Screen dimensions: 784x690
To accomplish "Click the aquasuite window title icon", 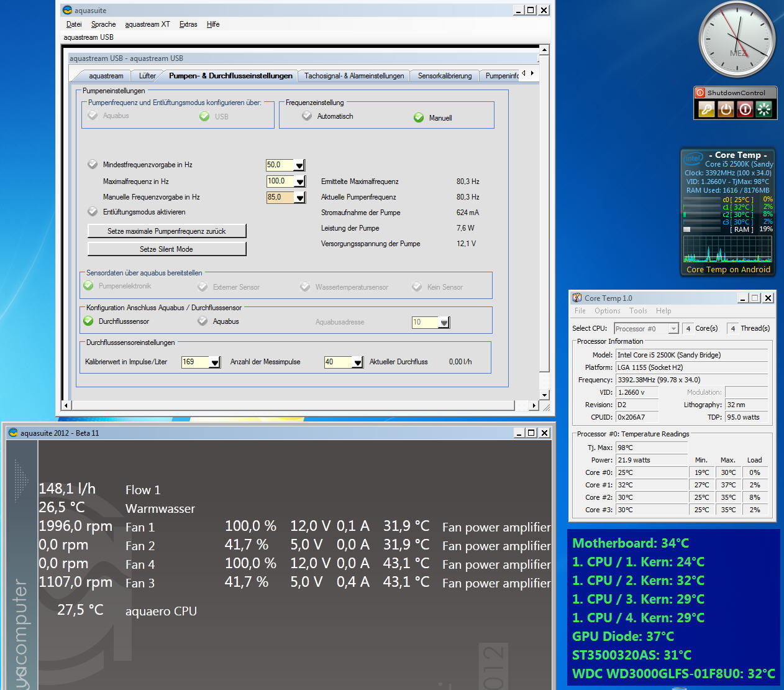I will pos(67,10).
